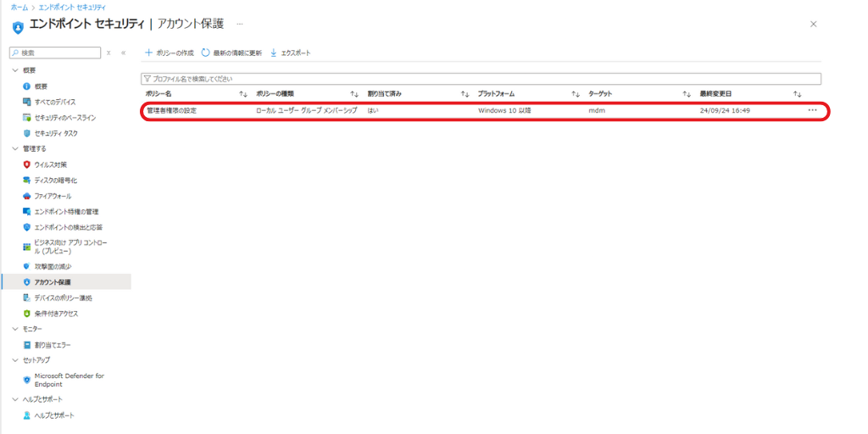Open row menu for 管理者権限の設定

pos(812,110)
